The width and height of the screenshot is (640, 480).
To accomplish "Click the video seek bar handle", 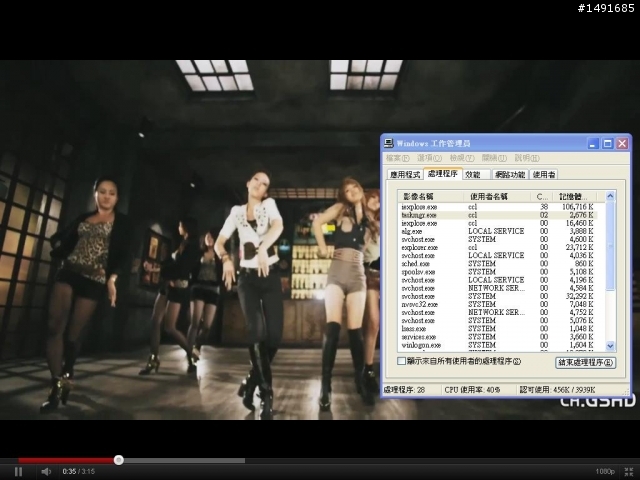I will coord(119,460).
